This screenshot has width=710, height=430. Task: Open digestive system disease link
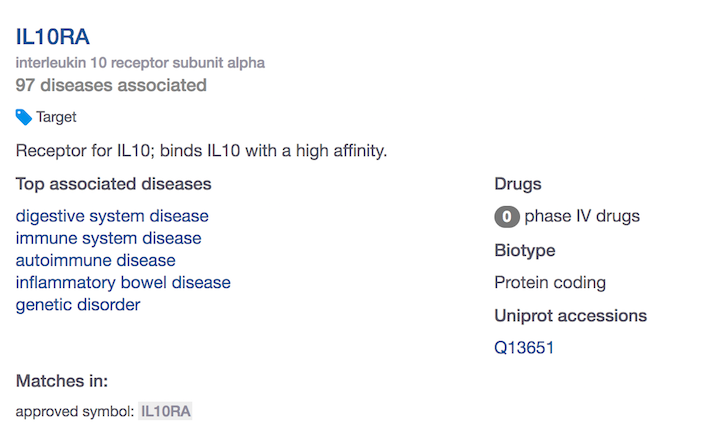(112, 216)
